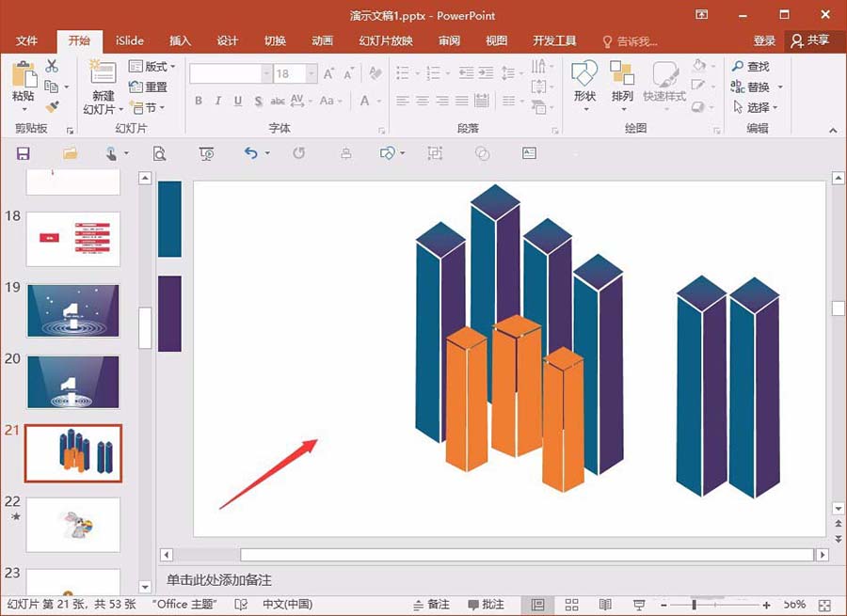Click the Save icon in quick toolbar
847x616 pixels.
23,154
